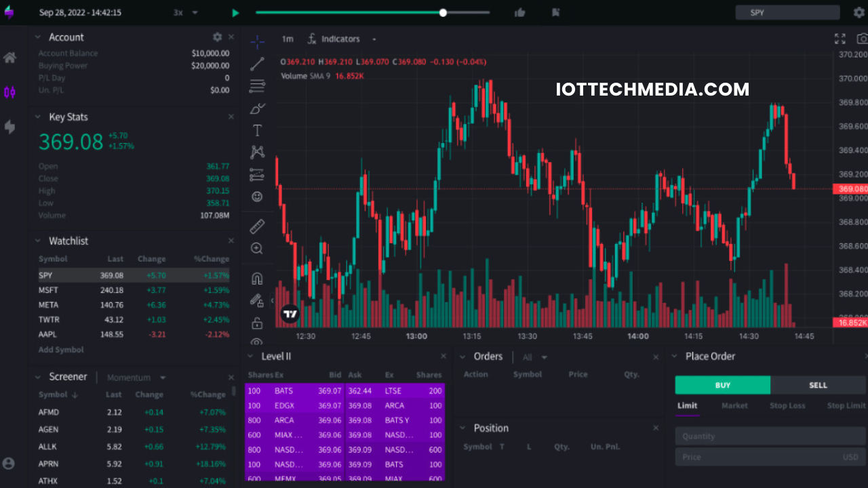Screen dimensions: 868x488
Task: Open the Orders All filter dropdown
Action: point(535,357)
